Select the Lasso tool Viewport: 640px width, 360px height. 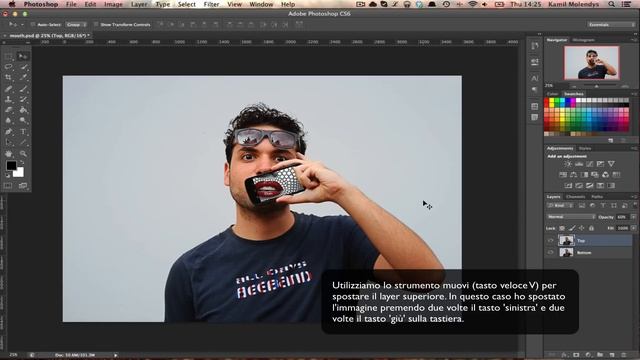(9, 67)
